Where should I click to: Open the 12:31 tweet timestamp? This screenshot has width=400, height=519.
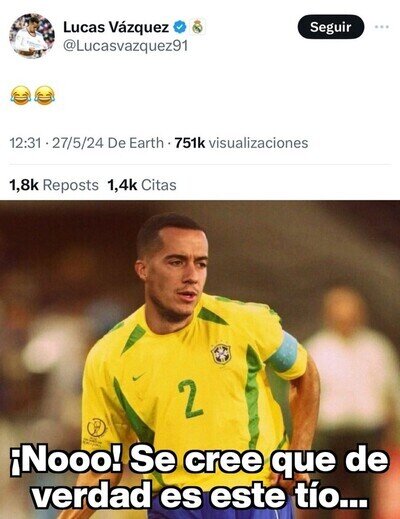25,143
